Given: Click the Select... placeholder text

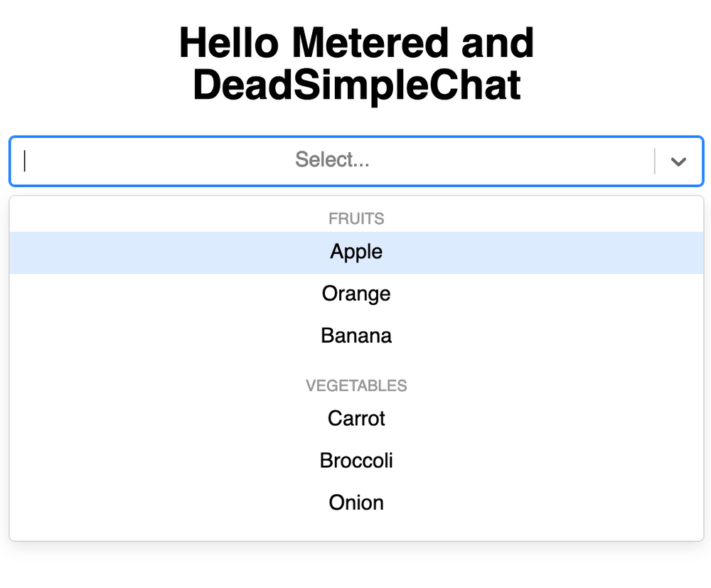Looking at the screenshot, I should click(x=332, y=160).
